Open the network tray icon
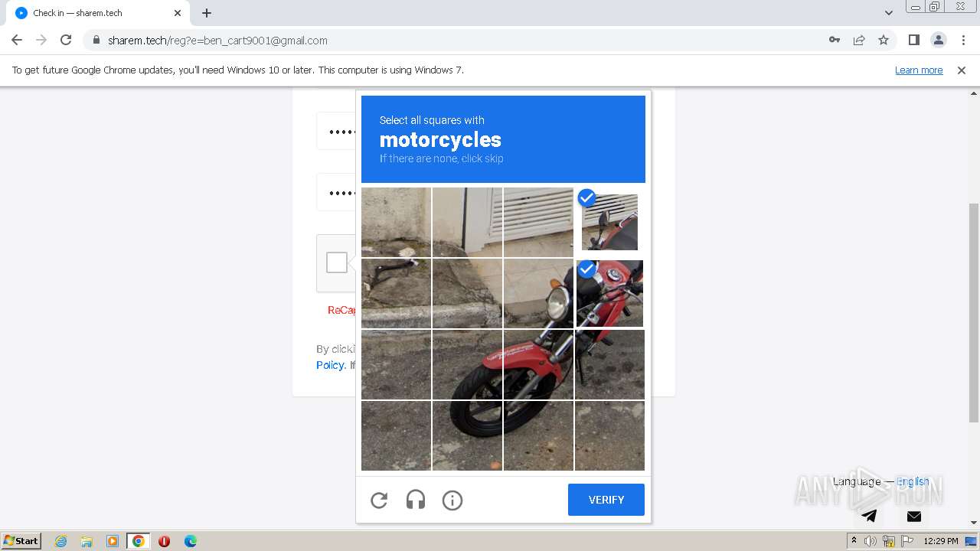Screen dimensions: 980x551 coord(889,541)
